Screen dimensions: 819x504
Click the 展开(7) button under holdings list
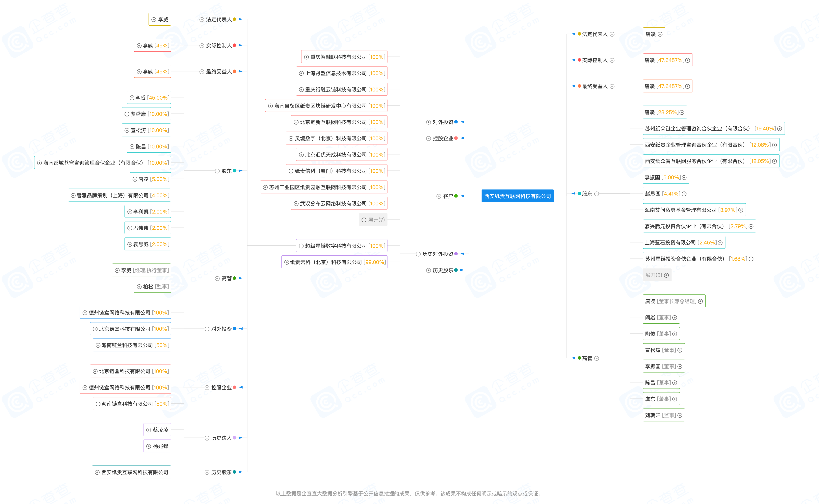(373, 220)
